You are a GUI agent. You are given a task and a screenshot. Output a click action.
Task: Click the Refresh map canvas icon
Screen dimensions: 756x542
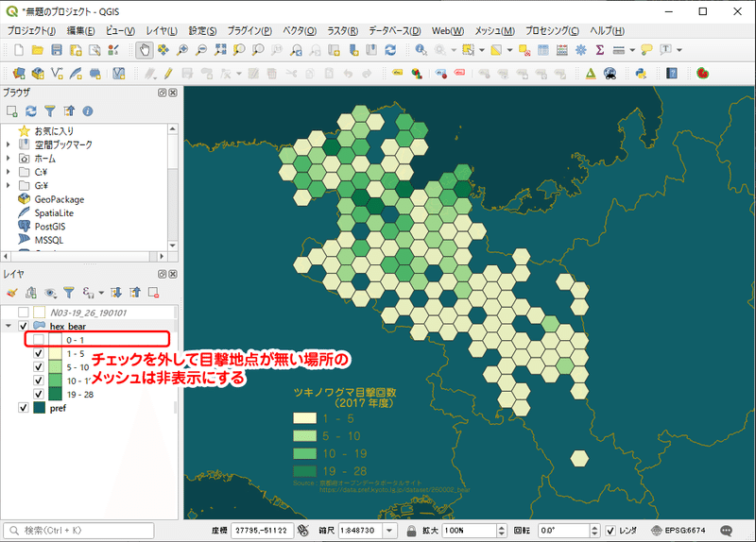pyautogui.click(x=390, y=50)
